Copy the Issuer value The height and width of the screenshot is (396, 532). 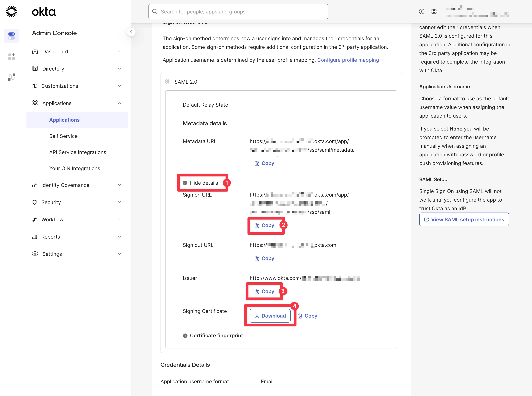(x=264, y=292)
